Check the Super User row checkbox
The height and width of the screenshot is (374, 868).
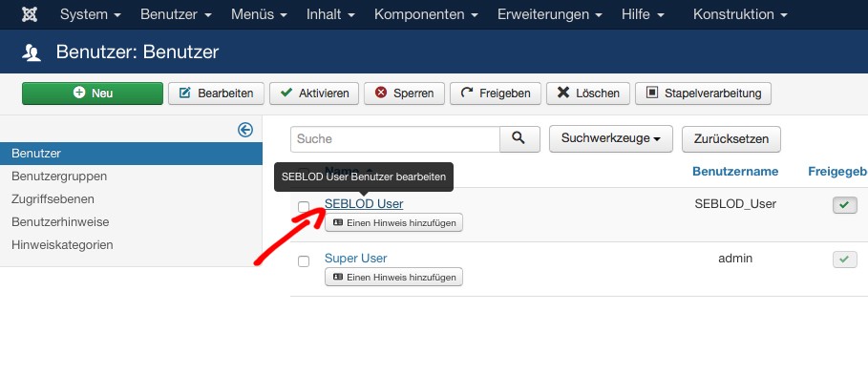(x=304, y=261)
